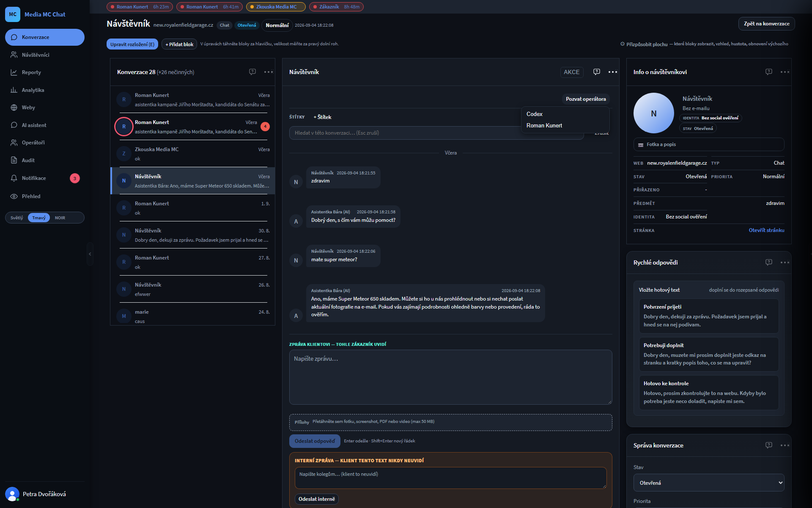Click the Roman Kunert avatar with red ring

point(124,127)
